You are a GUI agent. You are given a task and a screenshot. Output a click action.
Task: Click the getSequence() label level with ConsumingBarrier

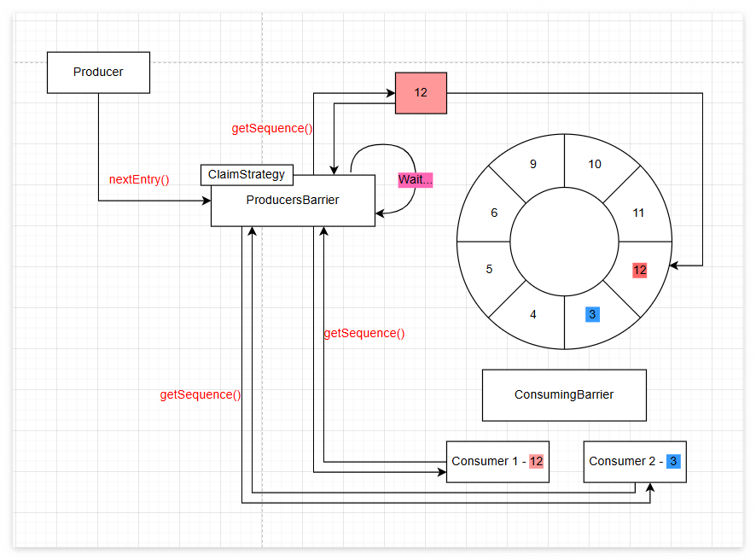click(200, 394)
